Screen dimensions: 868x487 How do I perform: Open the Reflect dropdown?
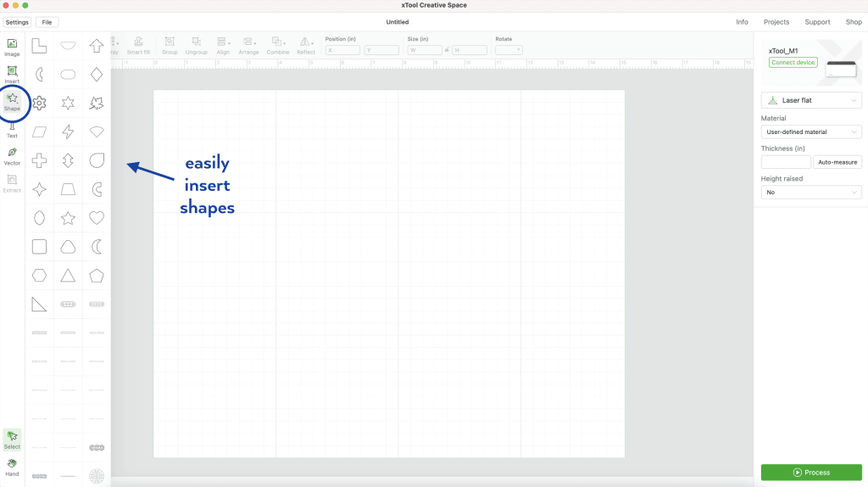[x=306, y=46]
